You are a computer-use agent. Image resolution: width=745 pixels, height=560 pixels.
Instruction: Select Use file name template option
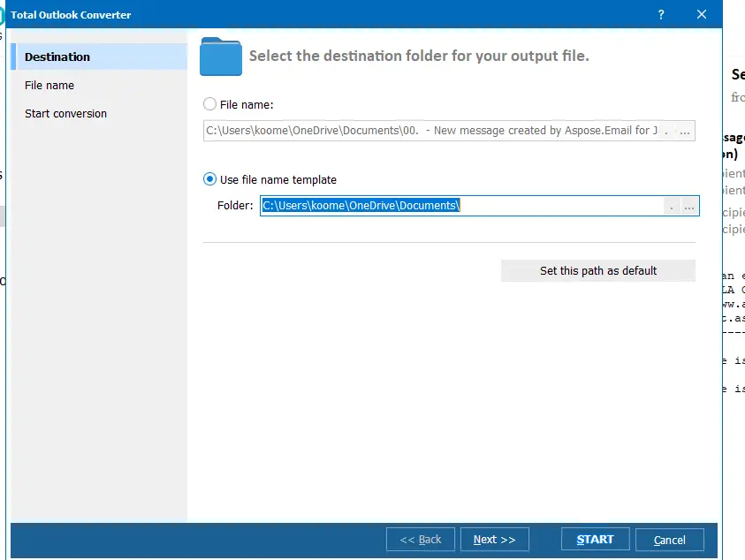point(209,179)
